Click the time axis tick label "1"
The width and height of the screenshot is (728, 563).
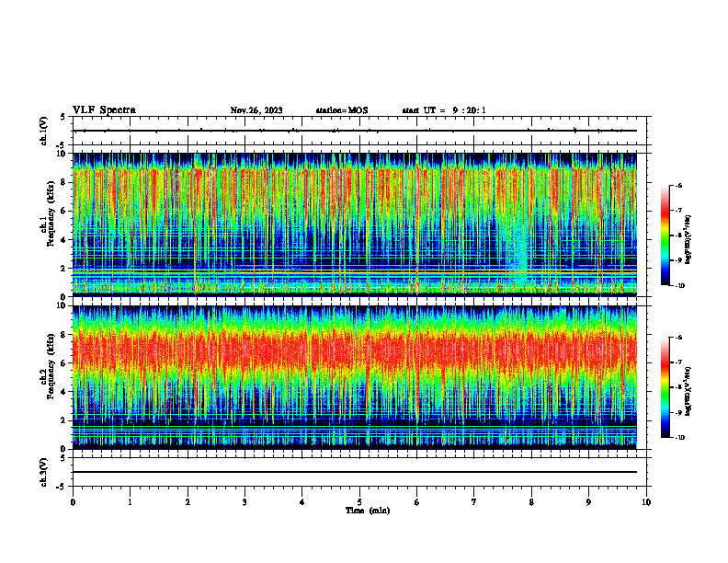[130, 502]
